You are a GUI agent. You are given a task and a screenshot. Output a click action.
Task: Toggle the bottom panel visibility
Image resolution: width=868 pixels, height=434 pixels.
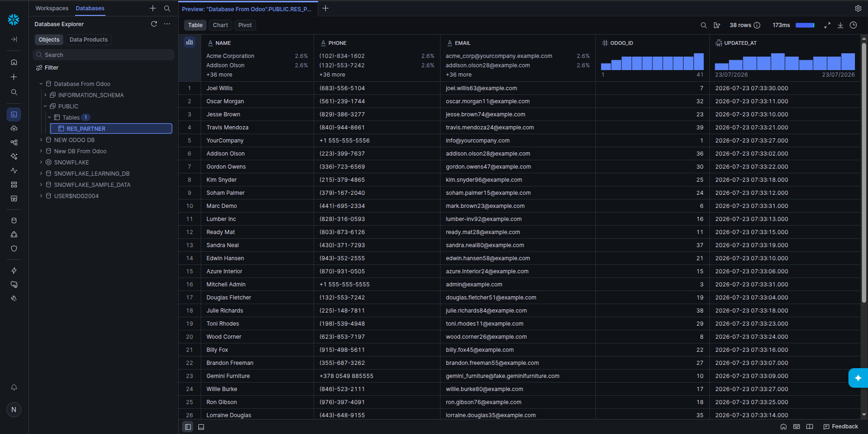(x=201, y=427)
